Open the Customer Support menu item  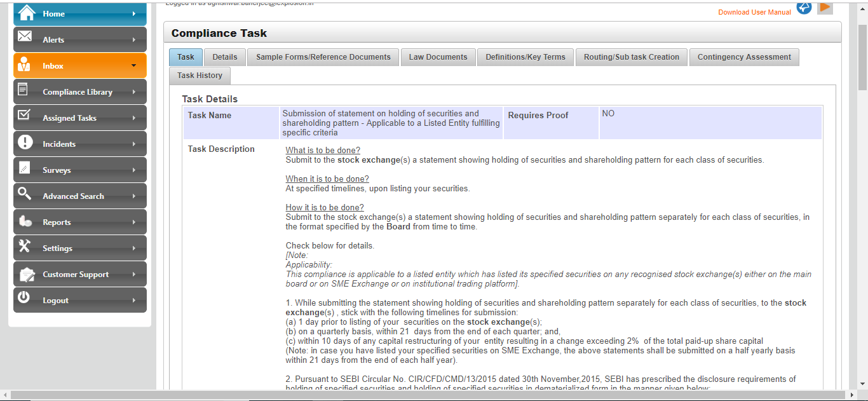[79, 274]
